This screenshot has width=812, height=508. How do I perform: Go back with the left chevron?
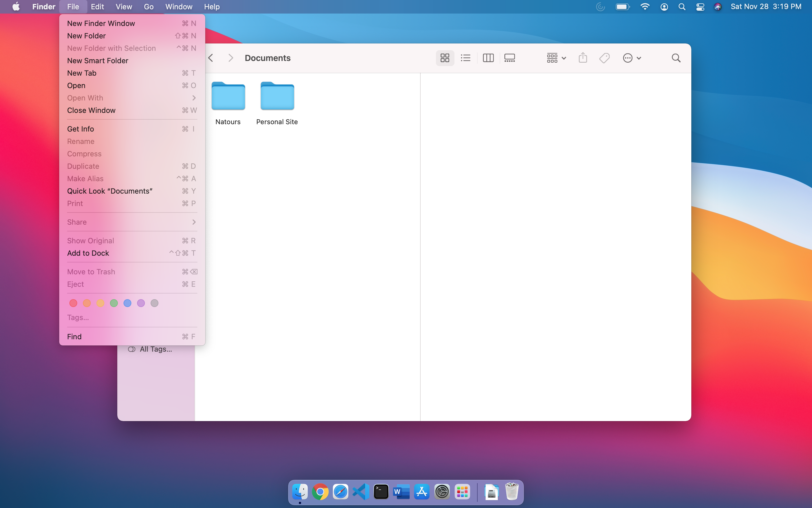tap(211, 58)
